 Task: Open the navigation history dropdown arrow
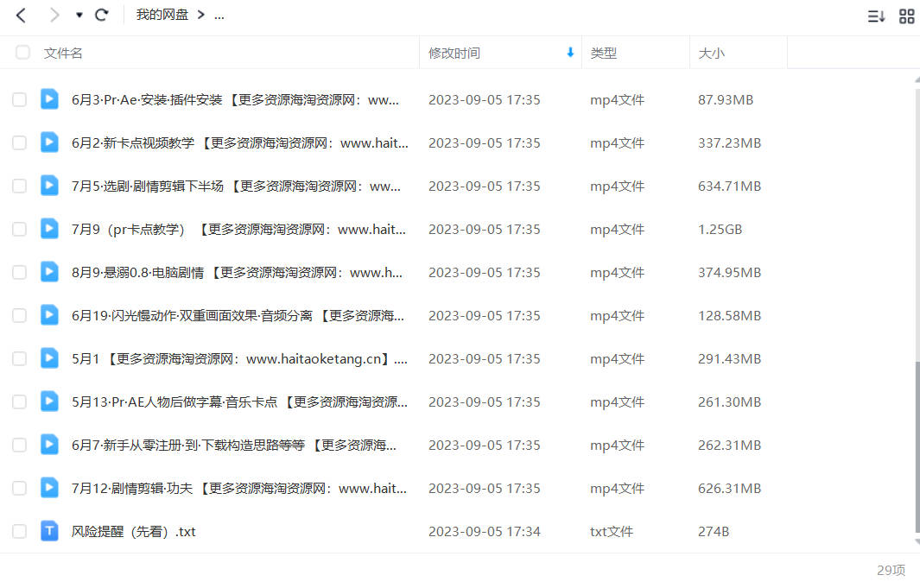79,16
